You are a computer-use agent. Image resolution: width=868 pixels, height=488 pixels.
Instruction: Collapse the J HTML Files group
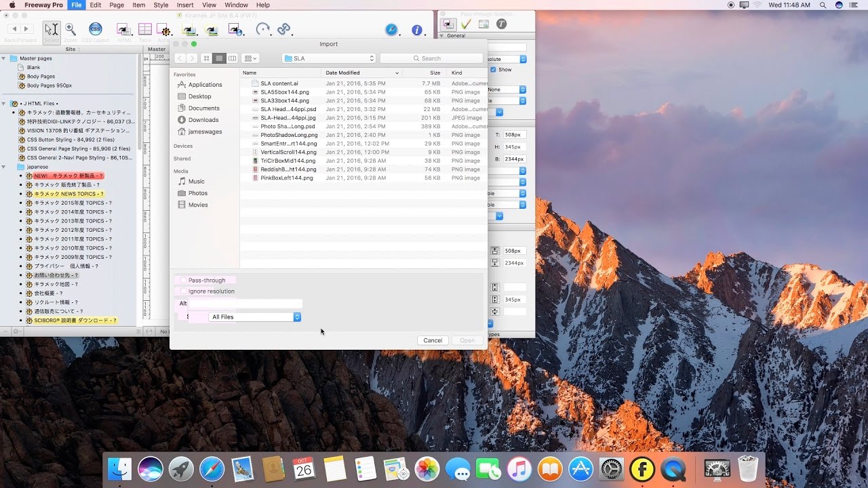pyautogui.click(x=4, y=104)
